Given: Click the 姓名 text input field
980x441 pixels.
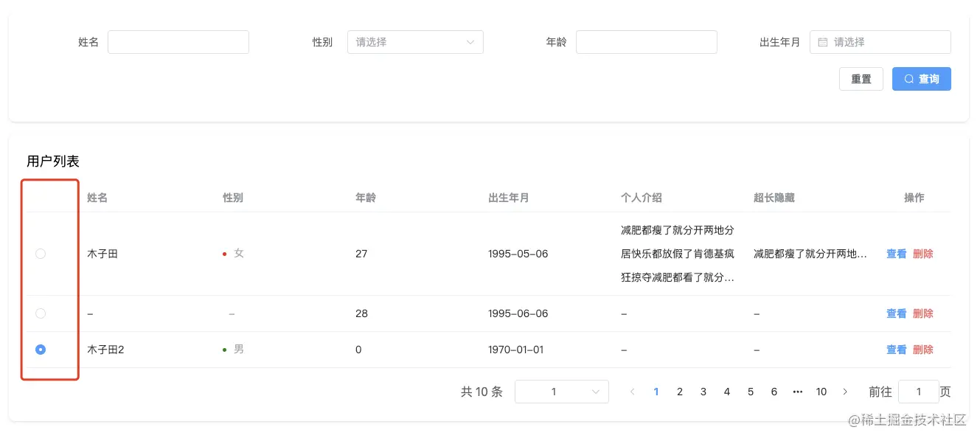Looking at the screenshot, I should [178, 42].
